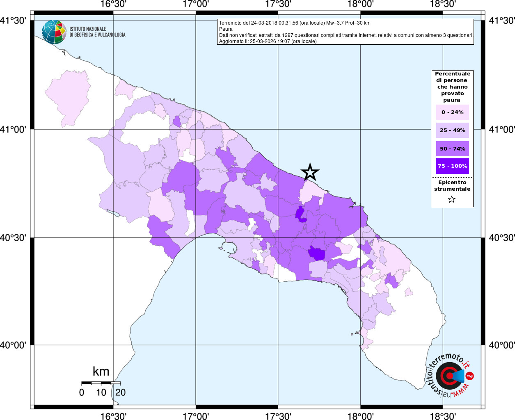Click the 'Aggiornato il: 25-03-2026' line
515x420 pixels.
coord(268,41)
